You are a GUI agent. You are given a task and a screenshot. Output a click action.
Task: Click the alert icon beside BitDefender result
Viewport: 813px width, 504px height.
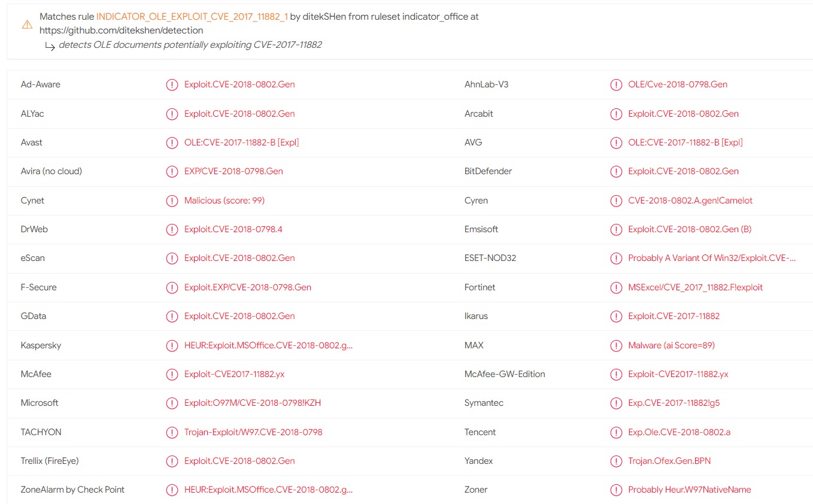(616, 172)
